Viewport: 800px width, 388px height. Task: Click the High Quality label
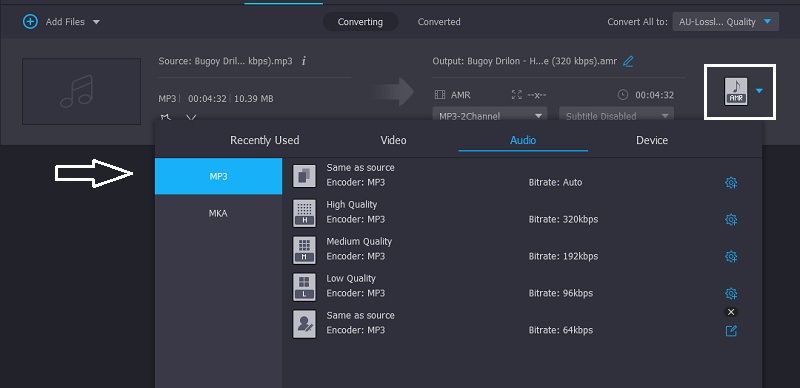click(352, 205)
